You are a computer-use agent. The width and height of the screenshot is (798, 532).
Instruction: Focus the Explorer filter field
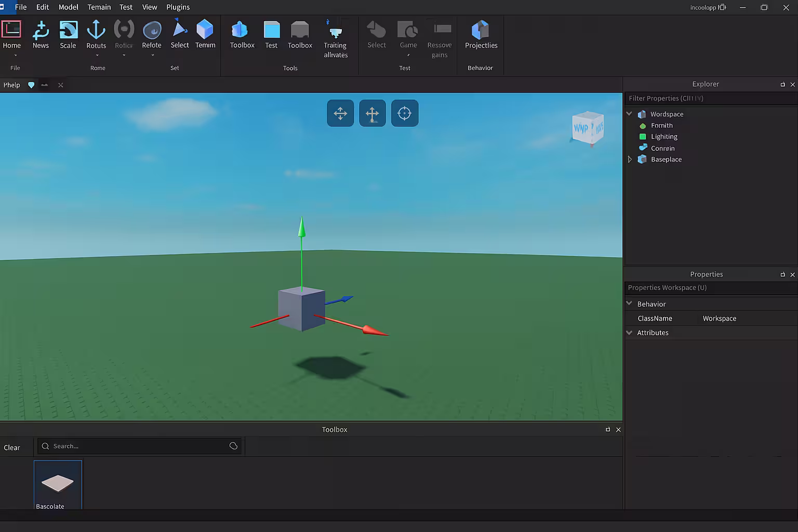[711, 98]
